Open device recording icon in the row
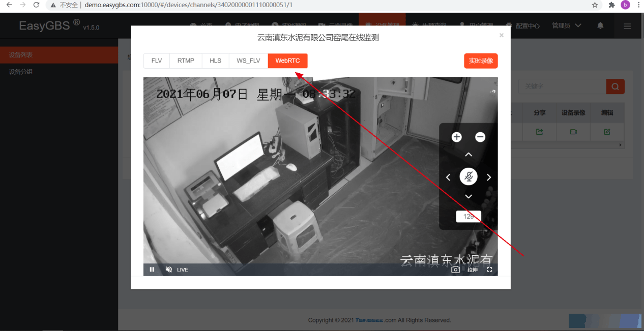This screenshot has width=644, height=331. 573,132
